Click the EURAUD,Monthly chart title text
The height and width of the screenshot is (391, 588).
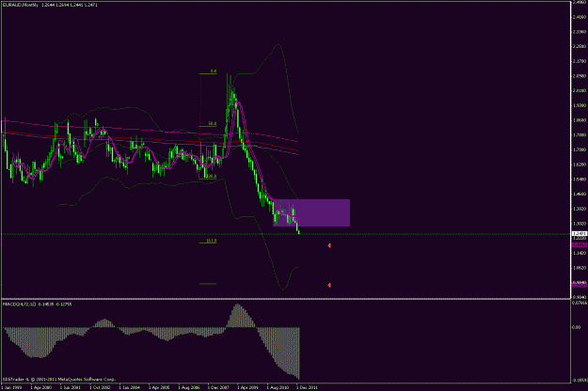point(21,5)
